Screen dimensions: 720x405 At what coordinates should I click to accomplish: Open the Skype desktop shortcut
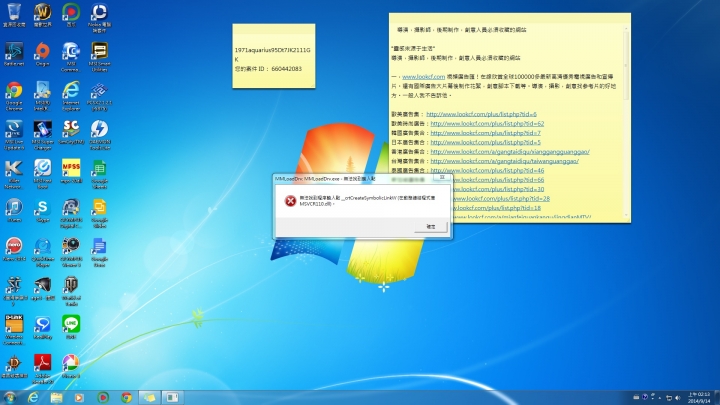click(x=42, y=210)
